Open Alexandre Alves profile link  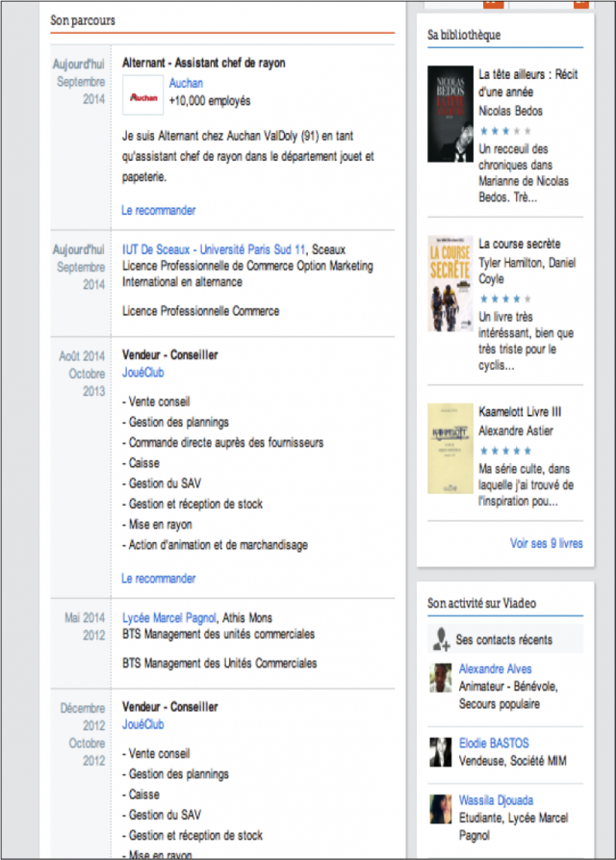(x=495, y=668)
